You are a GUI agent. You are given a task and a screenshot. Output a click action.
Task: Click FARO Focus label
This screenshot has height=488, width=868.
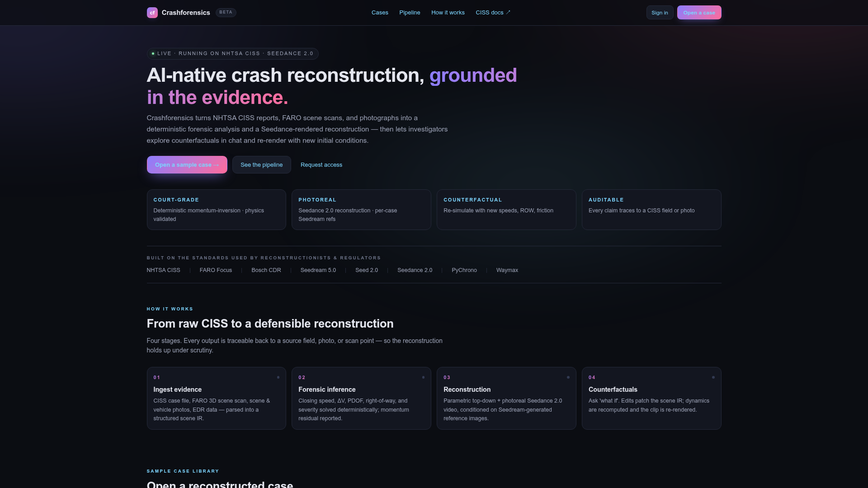coord(216,270)
